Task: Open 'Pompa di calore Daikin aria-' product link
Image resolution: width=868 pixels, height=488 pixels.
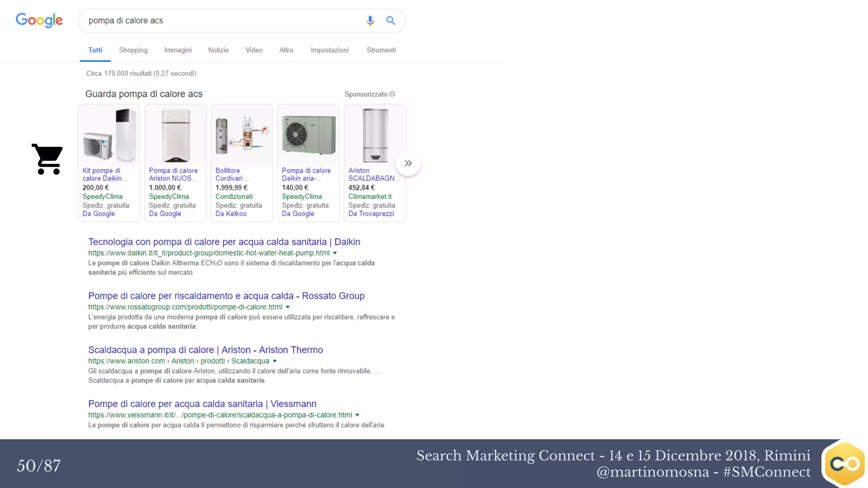Action: pos(306,174)
